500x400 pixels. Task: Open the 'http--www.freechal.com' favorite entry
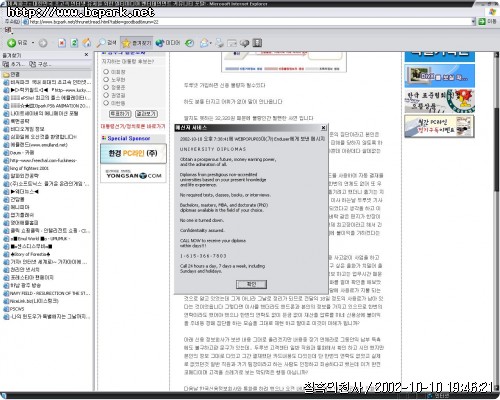(40, 160)
